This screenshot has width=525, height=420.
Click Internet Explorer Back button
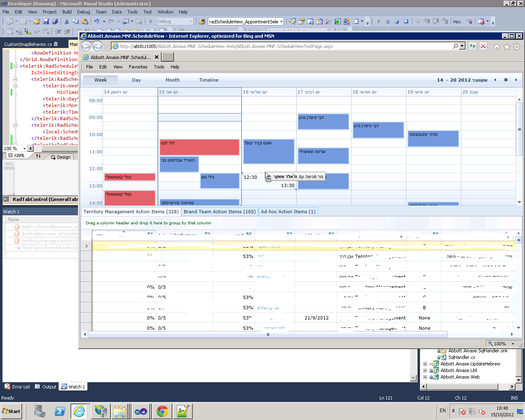(86, 46)
